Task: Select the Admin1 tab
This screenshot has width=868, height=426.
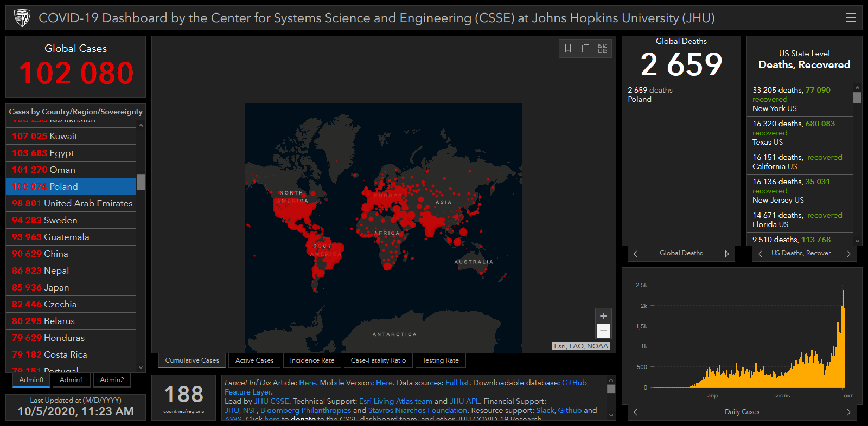Action: click(72, 380)
